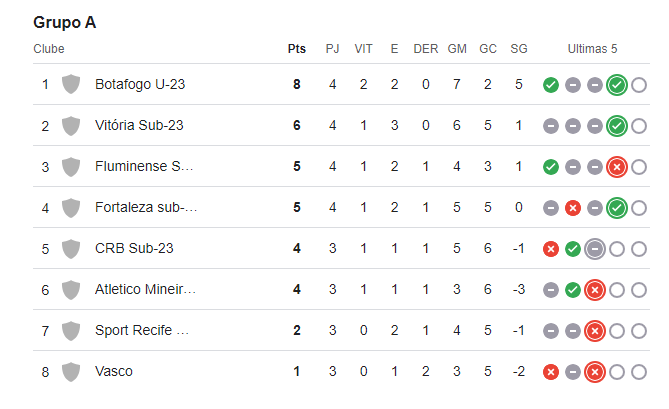669x409 pixels.
Task: Click Vasco's first red loss icon
Action: coord(551,372)
